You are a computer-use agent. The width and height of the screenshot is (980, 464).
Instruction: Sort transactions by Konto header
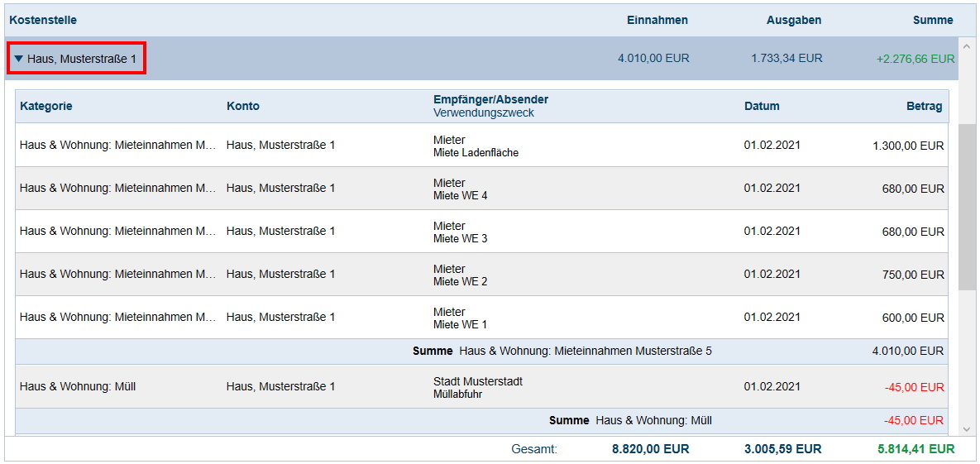tap(243, 106)
